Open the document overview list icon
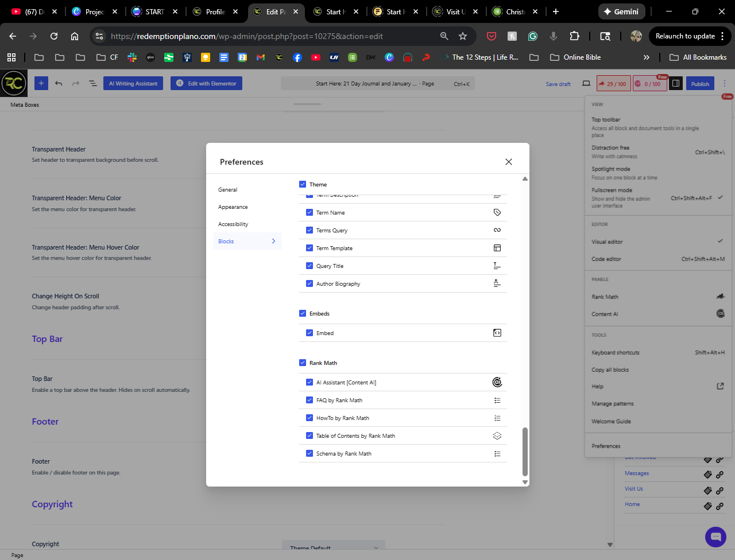735x560 pixels. [x=92, y=83]
